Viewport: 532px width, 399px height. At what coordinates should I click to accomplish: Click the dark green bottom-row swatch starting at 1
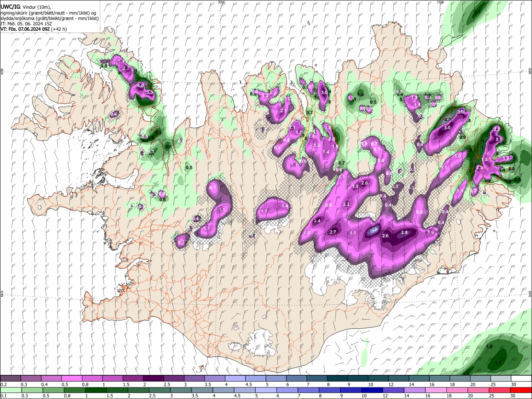(96, 390)
